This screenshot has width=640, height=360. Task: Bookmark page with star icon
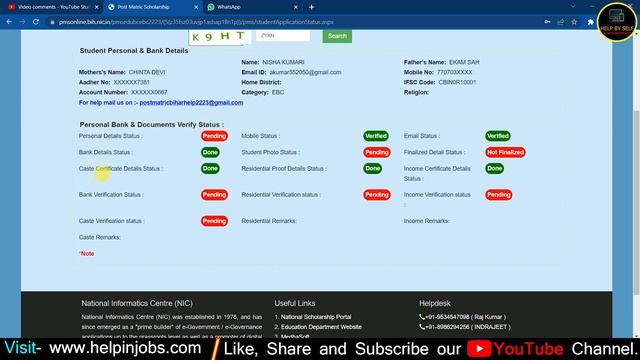click(574, 22)
